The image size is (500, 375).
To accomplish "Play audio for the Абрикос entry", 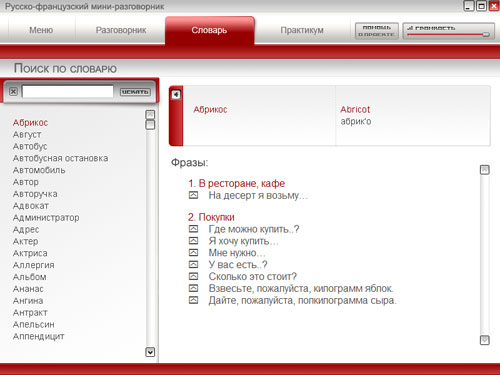I will click(176, 95).
